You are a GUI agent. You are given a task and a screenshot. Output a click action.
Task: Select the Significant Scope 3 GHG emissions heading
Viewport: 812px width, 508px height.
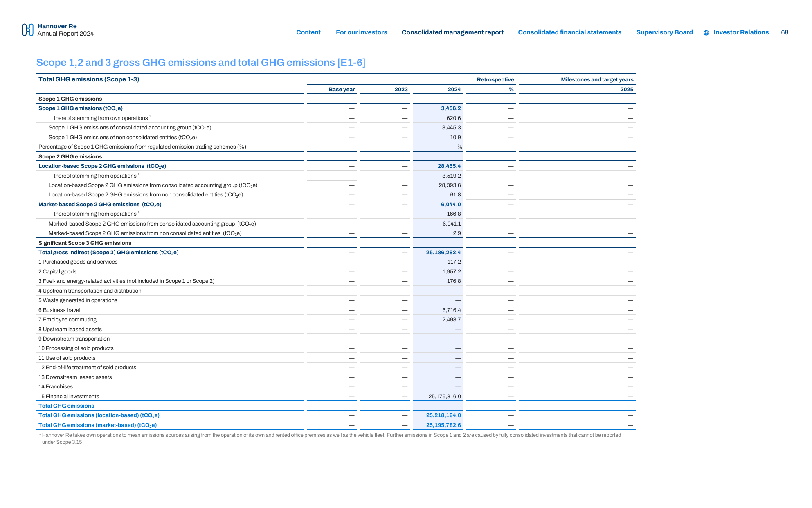coord(85,243)
